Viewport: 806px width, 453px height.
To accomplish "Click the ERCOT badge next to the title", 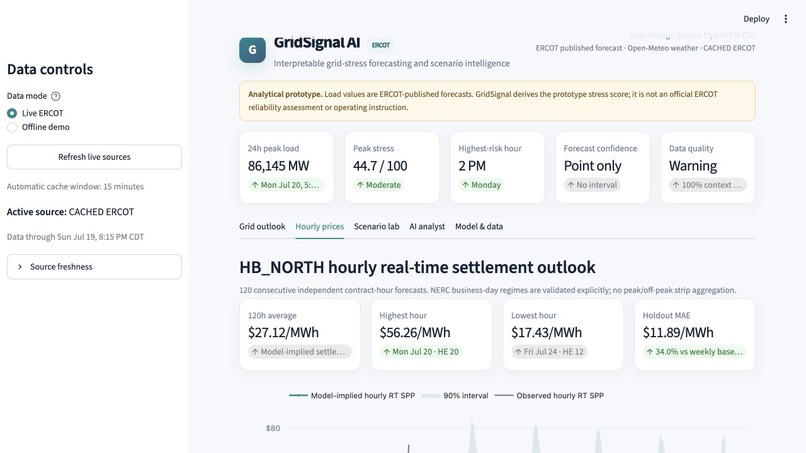I will (381, 45).
